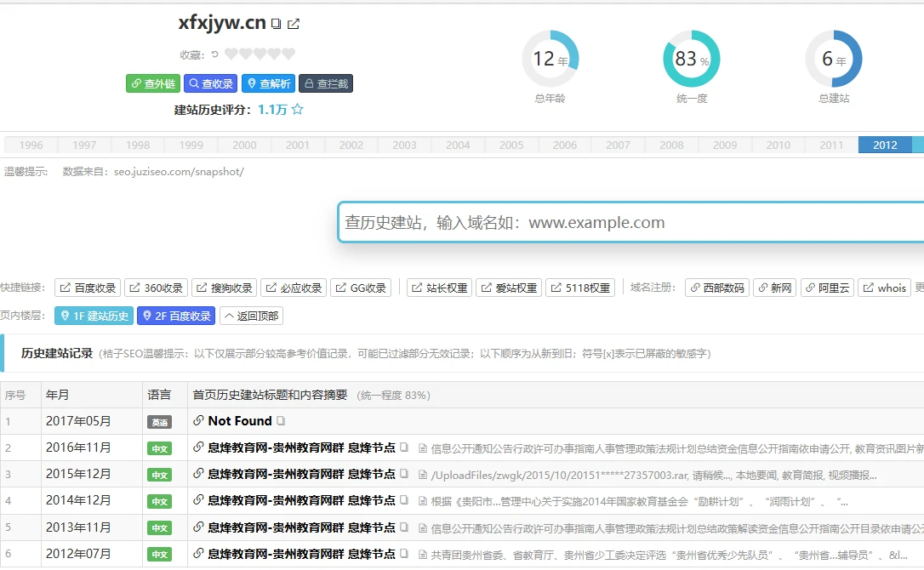Click the green 查外链 button

[152, 83]
